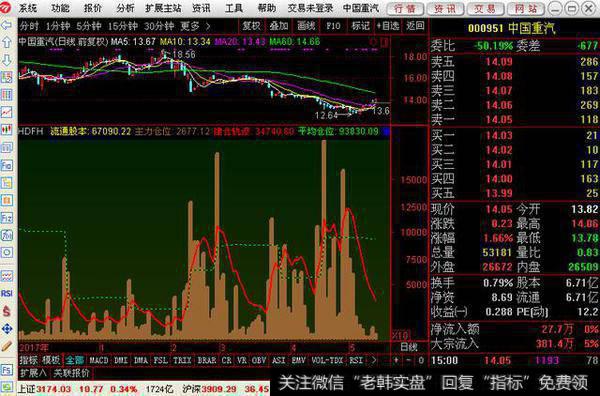The height and width of the screenshot is (396, 600).
Task: Click the 标记 toolbar button
Action: [x=360, y=26]
